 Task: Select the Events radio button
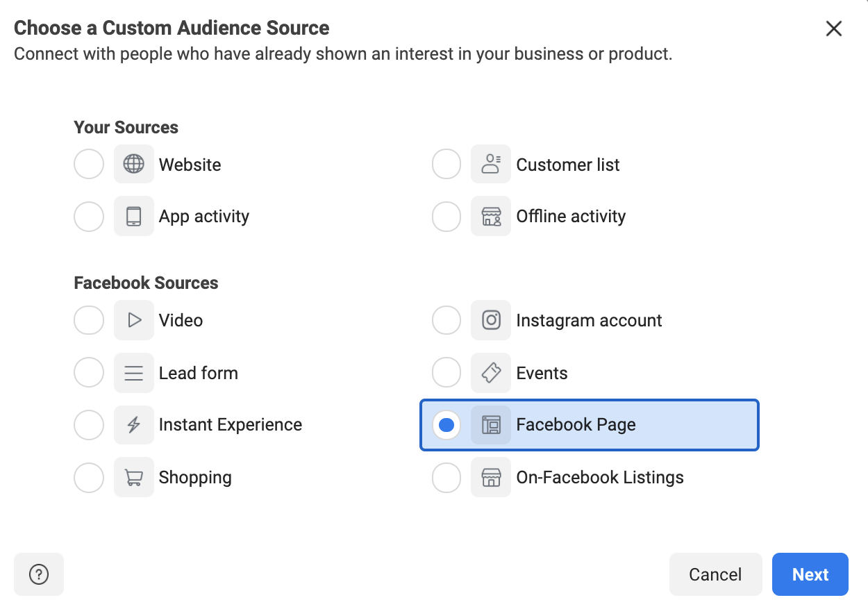point(446,373)
